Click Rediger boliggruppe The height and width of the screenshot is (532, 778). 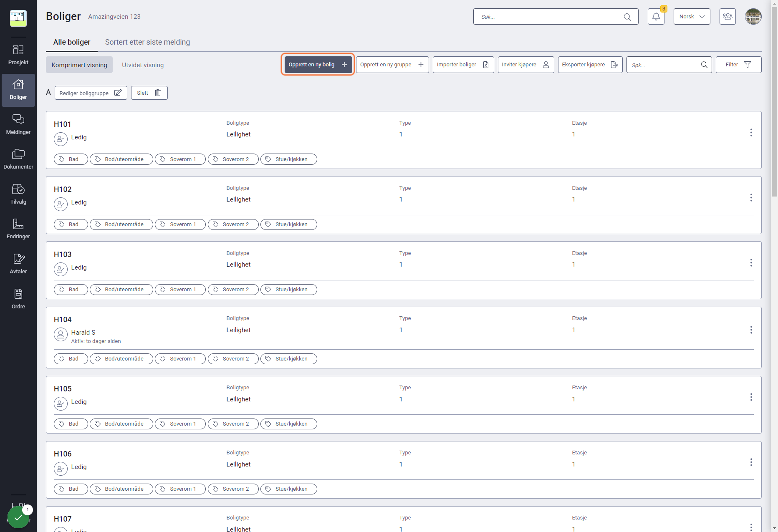(91, 93)
